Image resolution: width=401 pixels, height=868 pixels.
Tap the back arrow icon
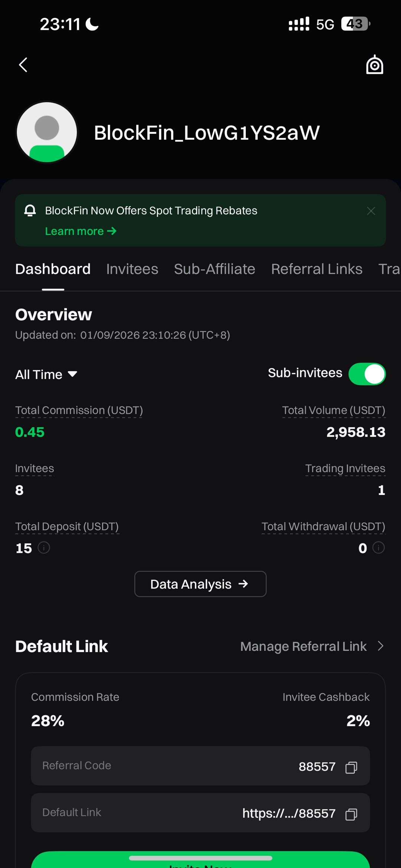[x=23, y=65]
